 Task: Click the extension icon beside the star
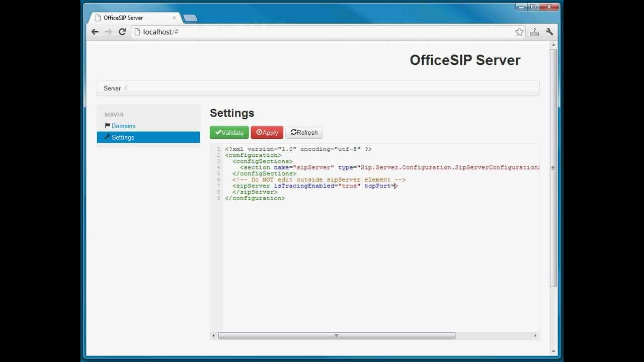coord(534,32)
